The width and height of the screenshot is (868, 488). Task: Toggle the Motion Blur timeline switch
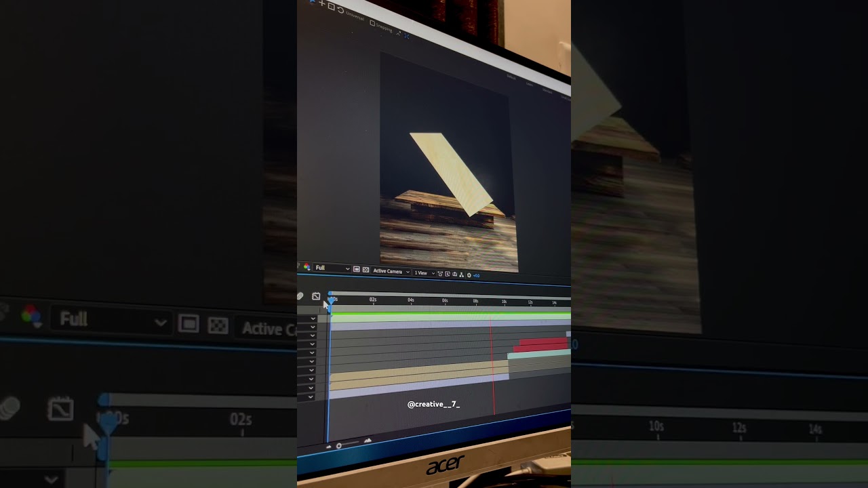pos(300,296)
